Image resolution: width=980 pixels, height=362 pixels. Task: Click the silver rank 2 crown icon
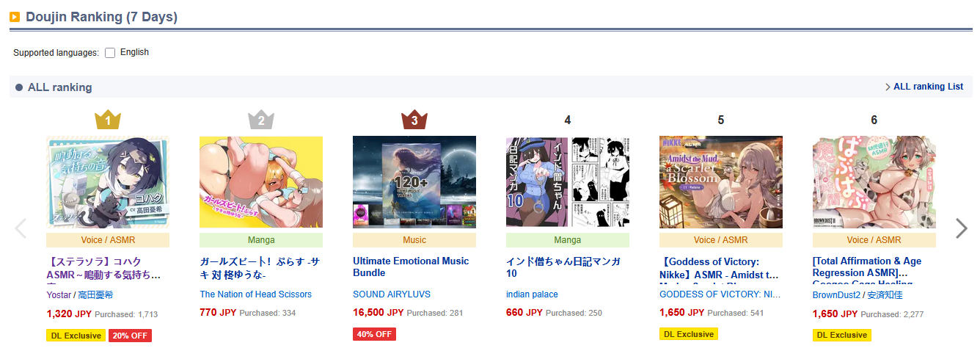click(x=261, y=120)
